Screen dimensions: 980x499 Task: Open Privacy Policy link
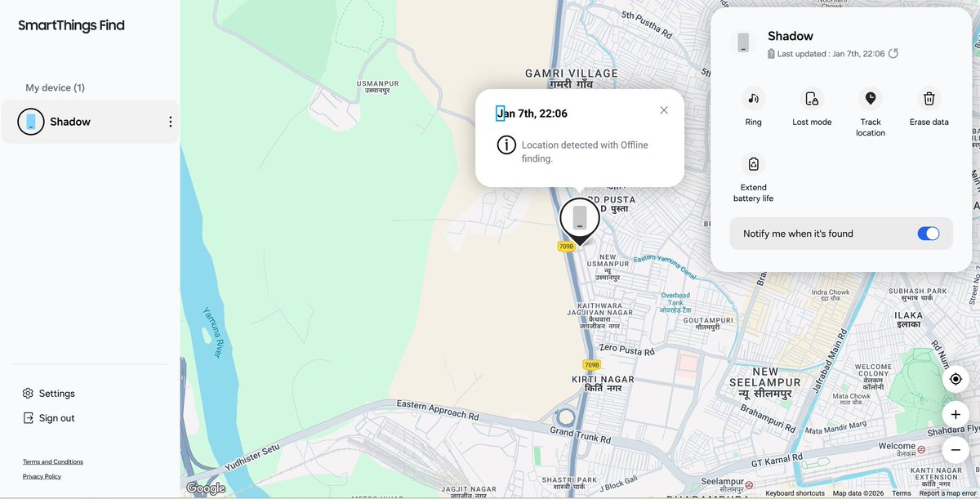[x=42, y=476]
